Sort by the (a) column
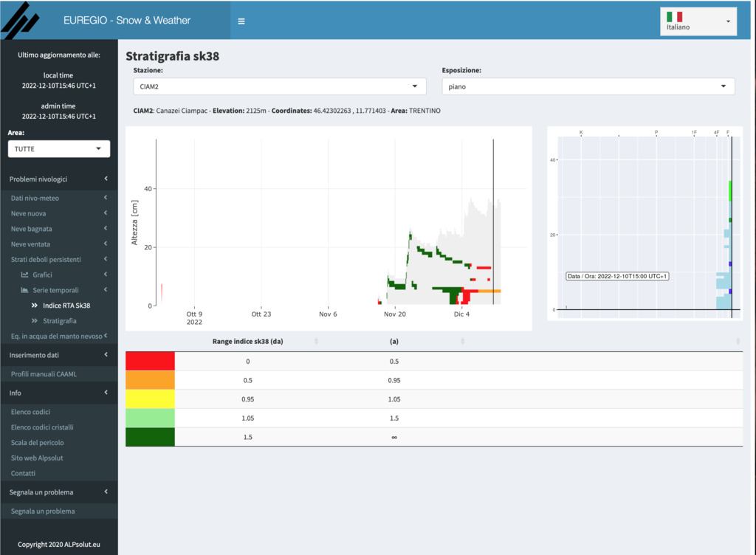Screen dimensions: 756x555 point(394,342)
